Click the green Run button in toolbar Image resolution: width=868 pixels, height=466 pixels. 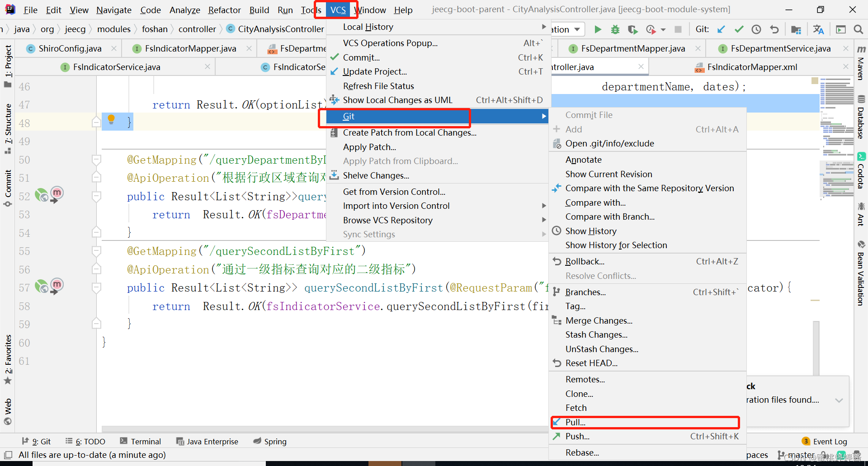pyautogui.click(x=598, y=29)
